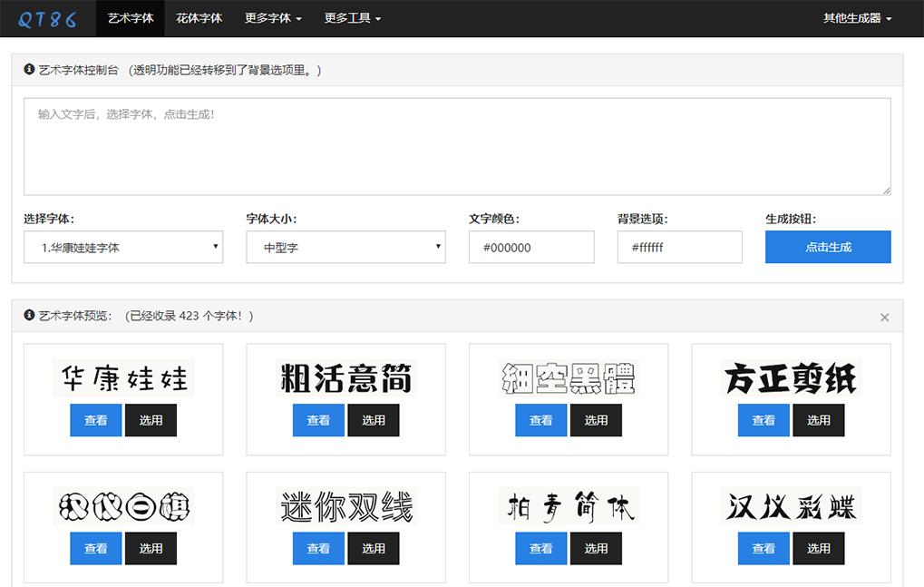Image resolution: width=924 pixels, height=587 pixels.
Task: Click the 柏青简体 font preview image
Action: [x=569, y=505]
